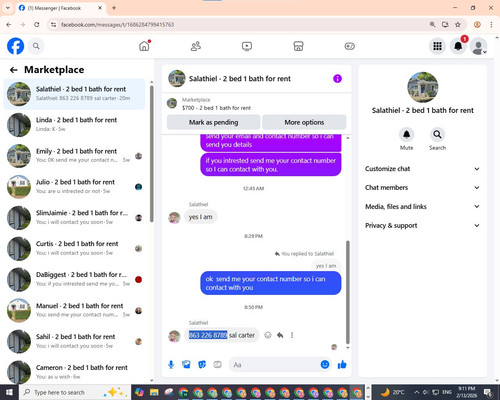This screenshot has width=500, height=400.
Task: Open the Friends icon in top navigation
Action: [x=196, y=46]
